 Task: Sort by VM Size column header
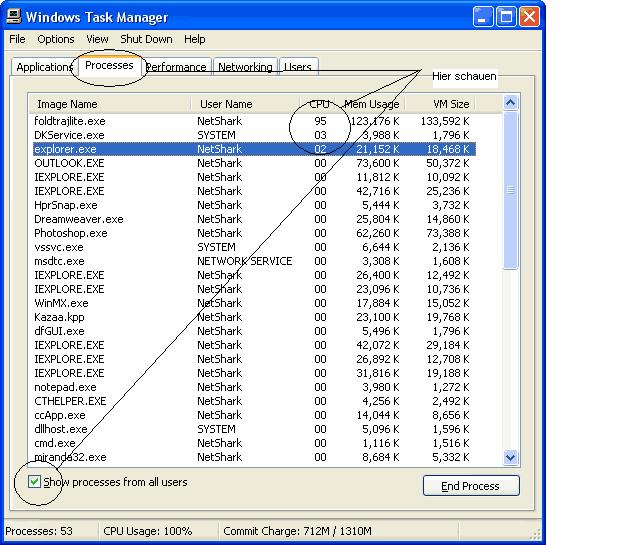(x=440, y=104)
